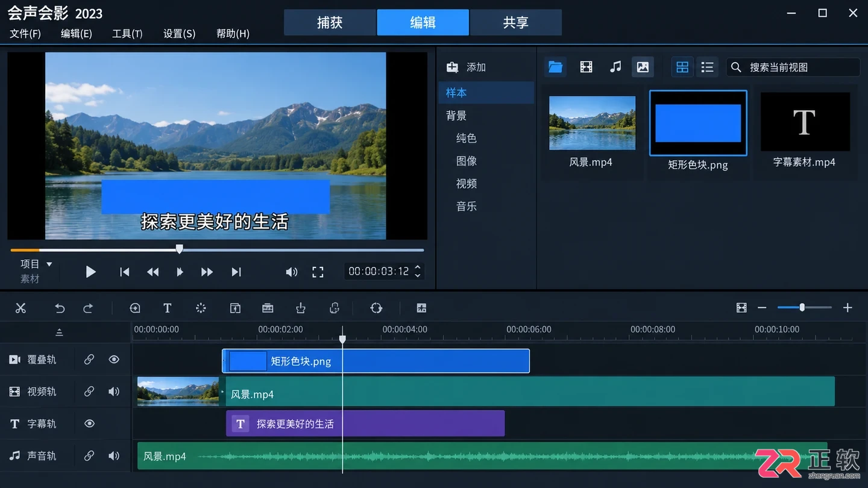
Task: Step back one frame
Action: click(153, 272)
